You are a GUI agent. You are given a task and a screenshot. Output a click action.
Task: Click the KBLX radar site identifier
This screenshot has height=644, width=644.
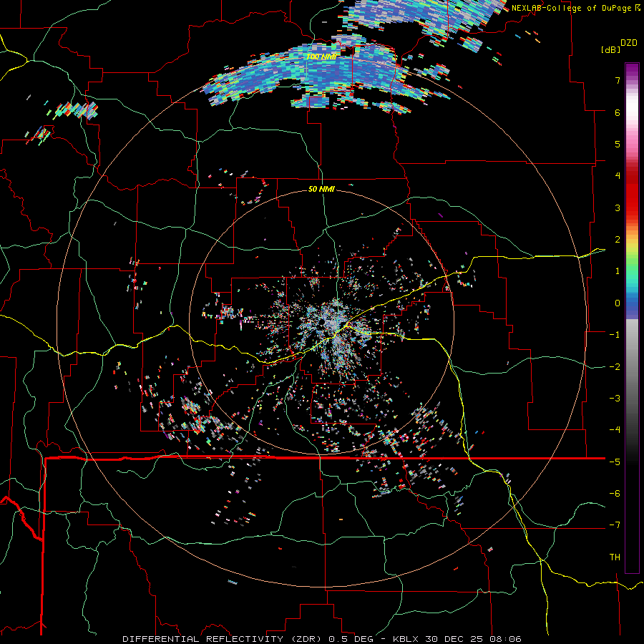coord(406,639)
